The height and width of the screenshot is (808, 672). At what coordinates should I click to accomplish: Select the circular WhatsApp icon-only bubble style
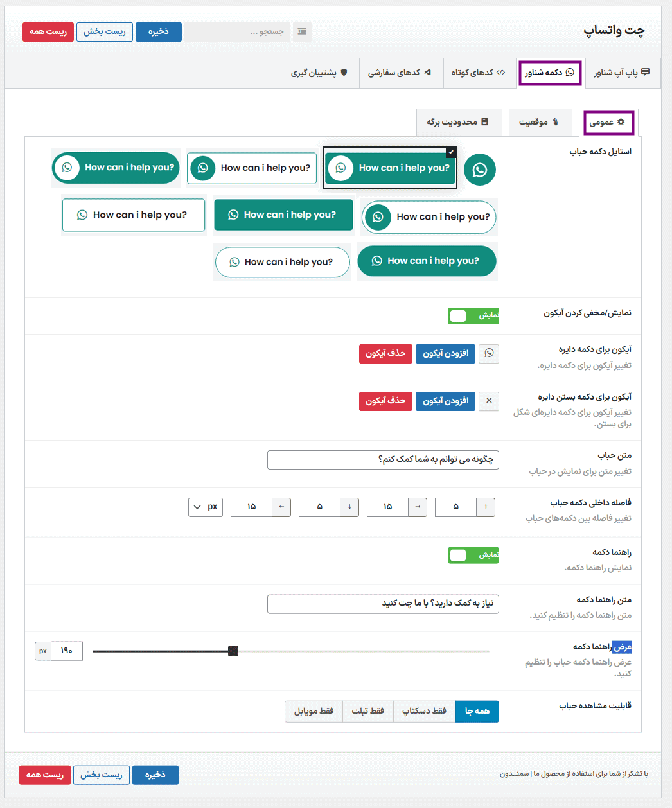480,170
